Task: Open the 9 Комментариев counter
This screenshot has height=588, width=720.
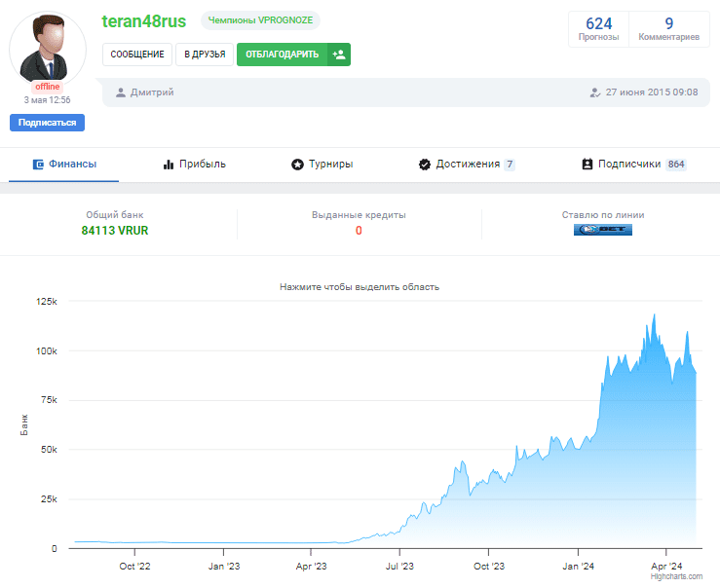Action: tap(668, 29)
